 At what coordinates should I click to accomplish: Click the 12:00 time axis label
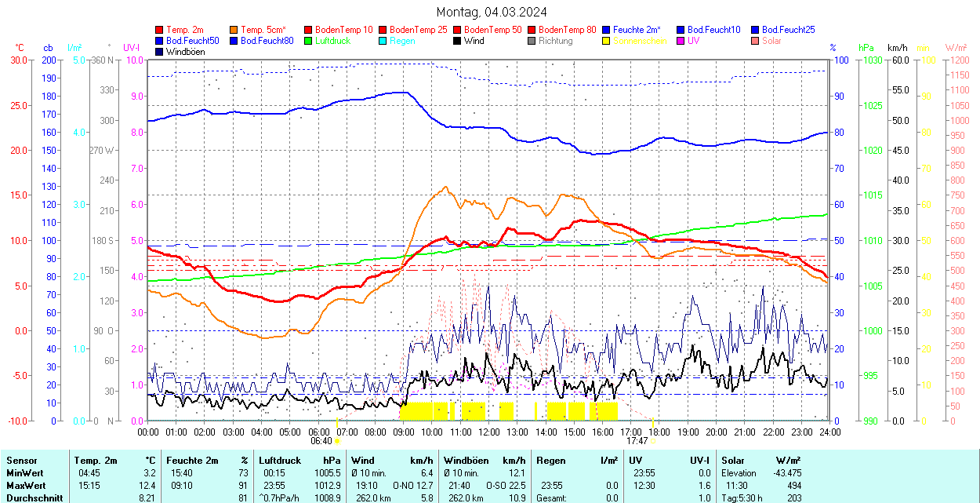click(489, 432)
